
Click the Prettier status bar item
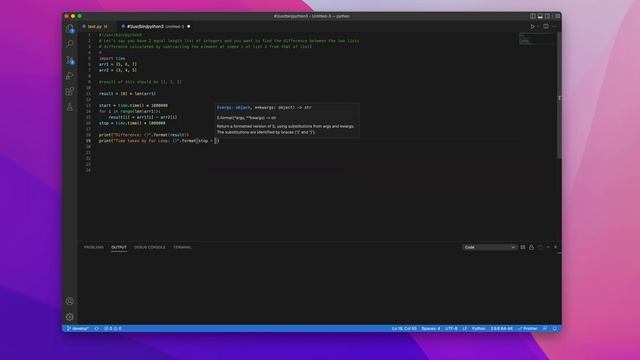528,329
